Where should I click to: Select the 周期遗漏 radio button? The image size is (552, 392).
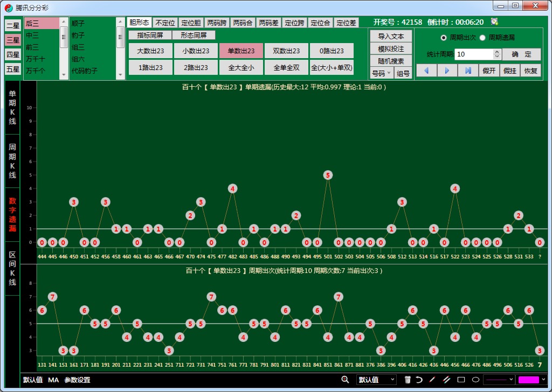pyautogui.click(x=482, y=38)
